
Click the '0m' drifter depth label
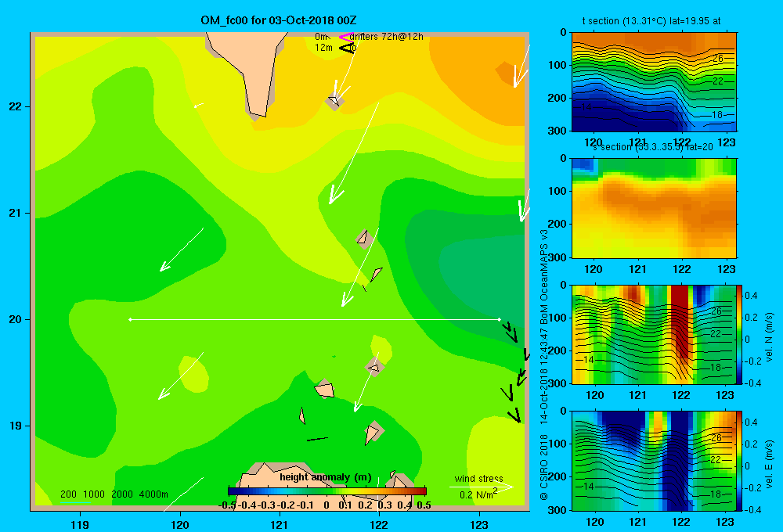pyautogui.click(x=320, y=37)
